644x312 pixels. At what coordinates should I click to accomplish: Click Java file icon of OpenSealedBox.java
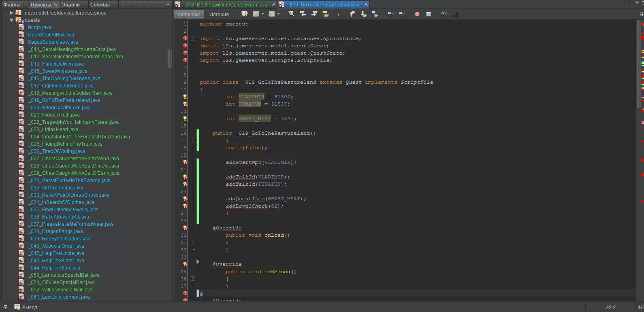coord(21,35)
